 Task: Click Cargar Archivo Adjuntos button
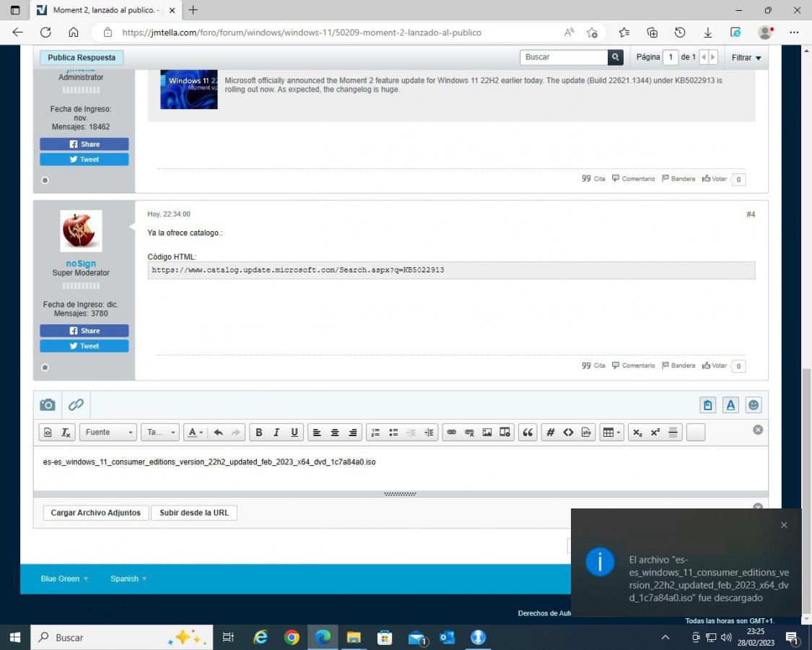click(x=95, y=513)
